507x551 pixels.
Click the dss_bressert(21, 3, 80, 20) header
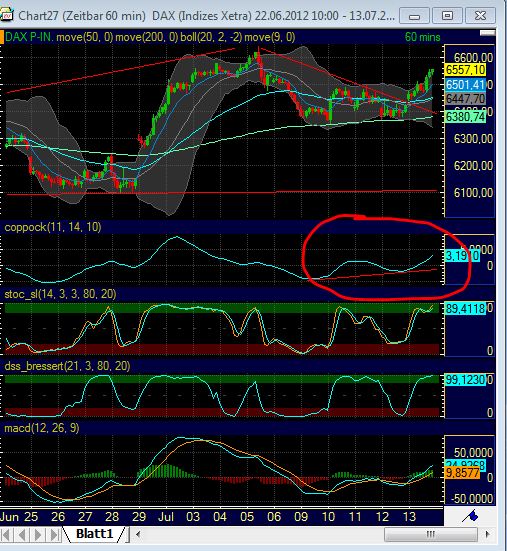click(67, 366)
